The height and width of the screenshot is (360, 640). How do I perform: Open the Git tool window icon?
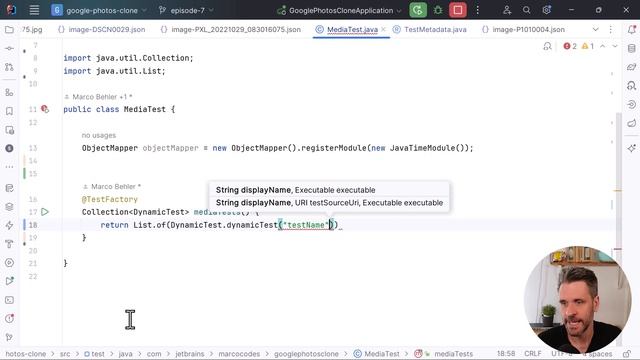point(9,337)
